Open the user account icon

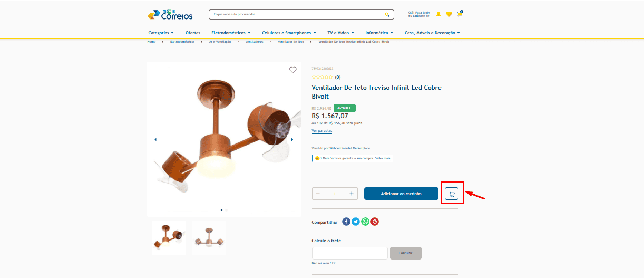438,14
